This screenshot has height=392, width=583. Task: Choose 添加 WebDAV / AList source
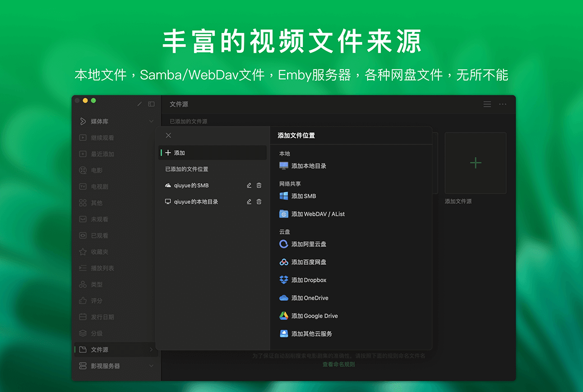pos(318,213)
